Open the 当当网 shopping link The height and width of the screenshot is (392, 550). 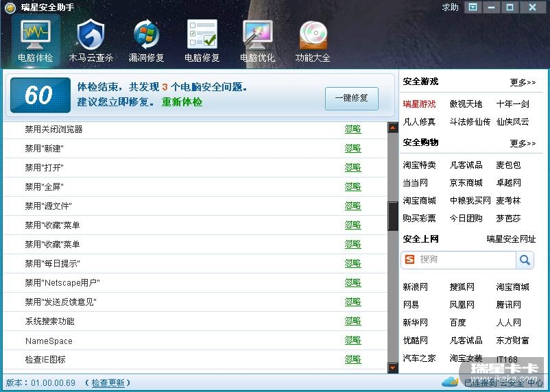[416, 183]
